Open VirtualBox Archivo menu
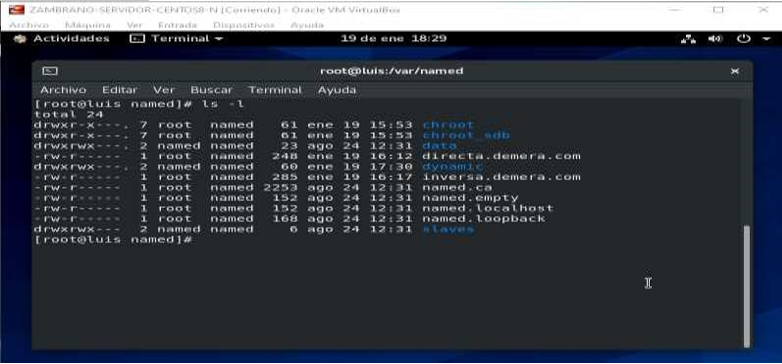 tap(29, 25)
